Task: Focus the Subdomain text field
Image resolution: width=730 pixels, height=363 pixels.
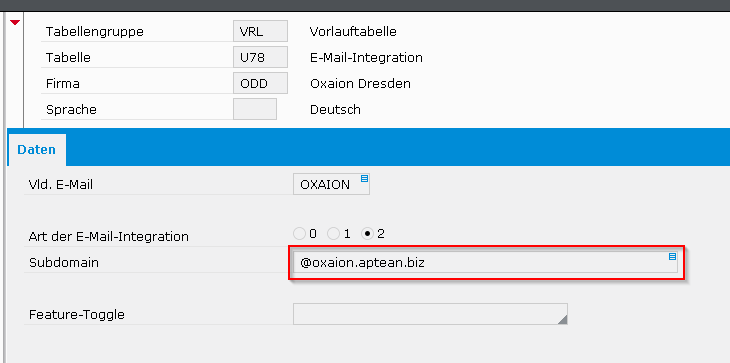Action: point(485,262)
